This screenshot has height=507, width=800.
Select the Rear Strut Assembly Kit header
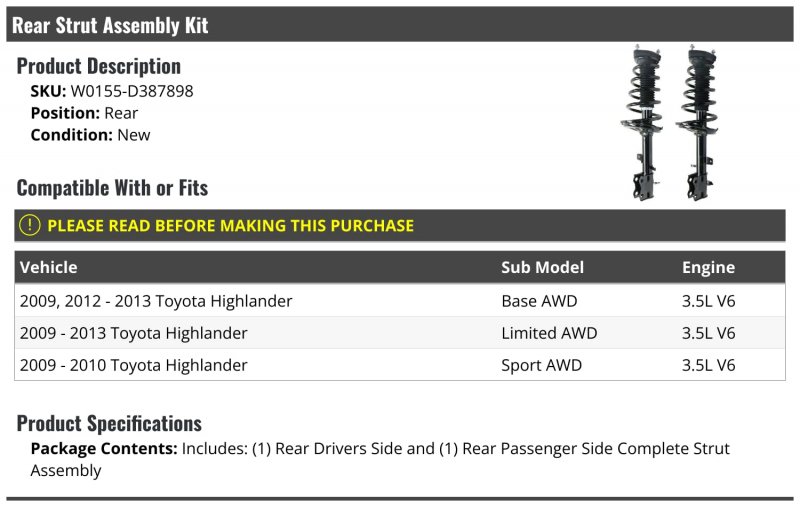tap(399, 24)
